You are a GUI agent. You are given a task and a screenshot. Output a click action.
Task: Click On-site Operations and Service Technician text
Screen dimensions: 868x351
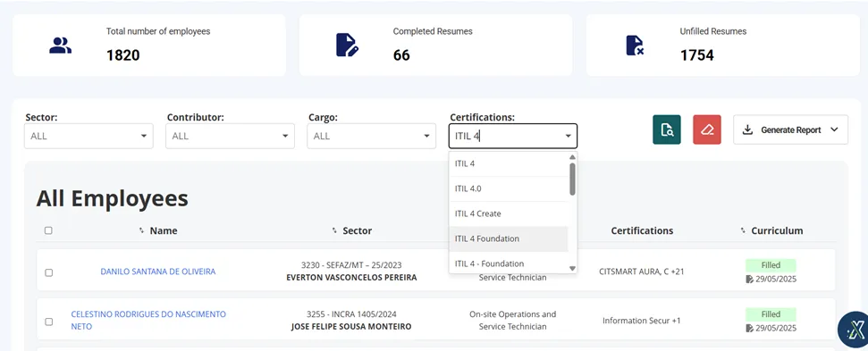(x=512, y=320)
